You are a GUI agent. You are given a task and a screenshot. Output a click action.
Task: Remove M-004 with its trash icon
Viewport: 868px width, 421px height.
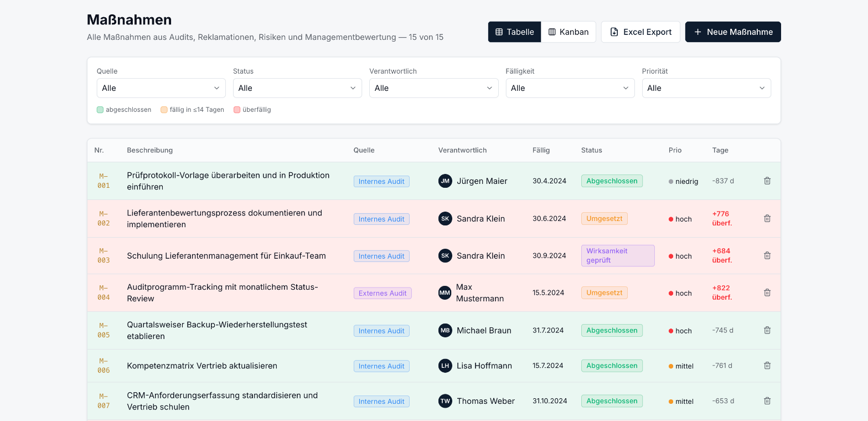point(767,292)
